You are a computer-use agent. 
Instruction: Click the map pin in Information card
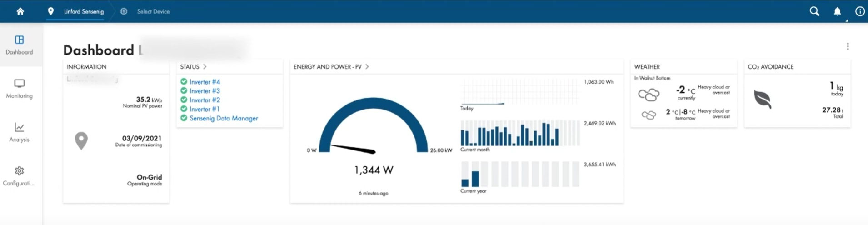tap(81, 140)
